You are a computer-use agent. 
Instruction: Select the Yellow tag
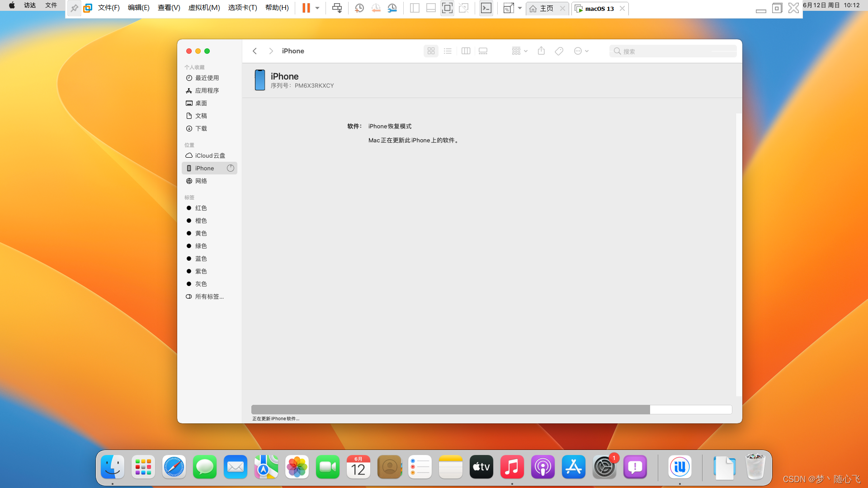coord(209,233)
